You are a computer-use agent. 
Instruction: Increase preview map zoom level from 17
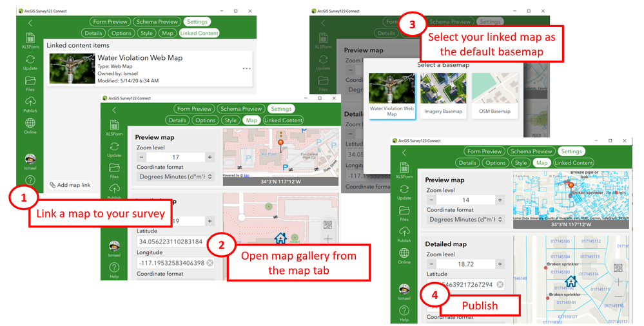click(210, 157)
